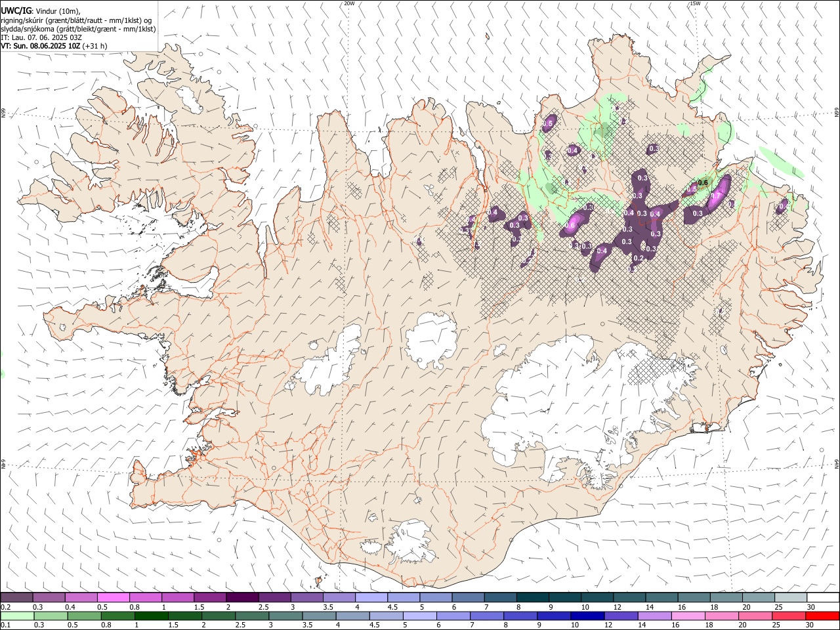Click the '15W' longitude label
Screen dimensions: 840x630
pos(695,3)
